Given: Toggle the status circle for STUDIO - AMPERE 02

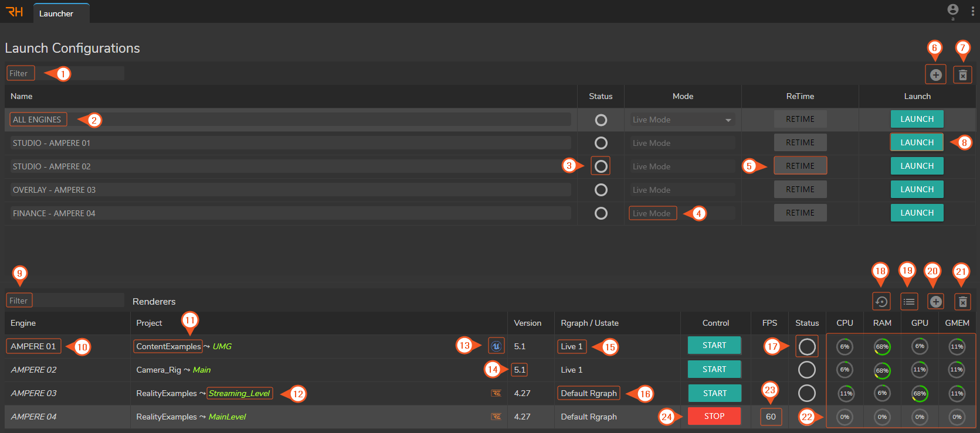Looking at the screenshot, I should coord(601,166).
